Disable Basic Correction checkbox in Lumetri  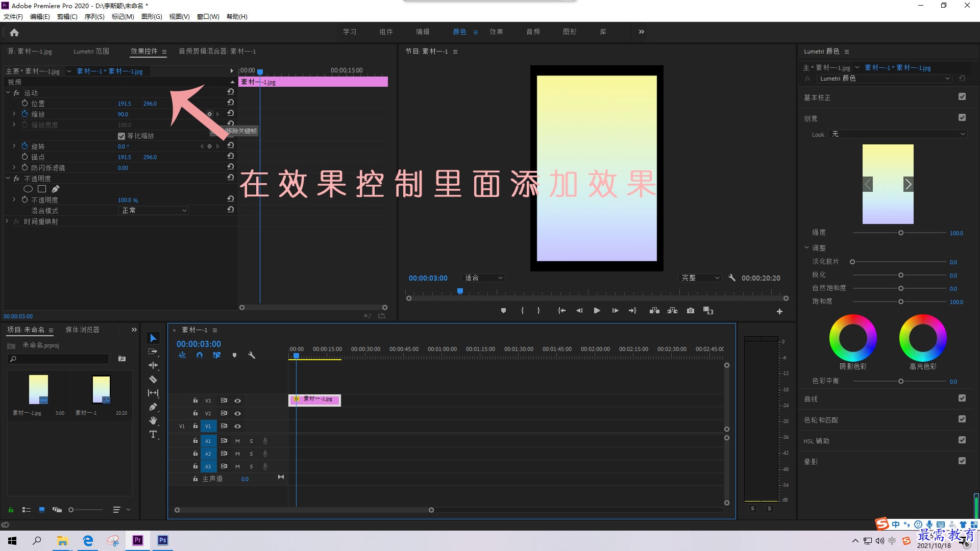point(962,96)
